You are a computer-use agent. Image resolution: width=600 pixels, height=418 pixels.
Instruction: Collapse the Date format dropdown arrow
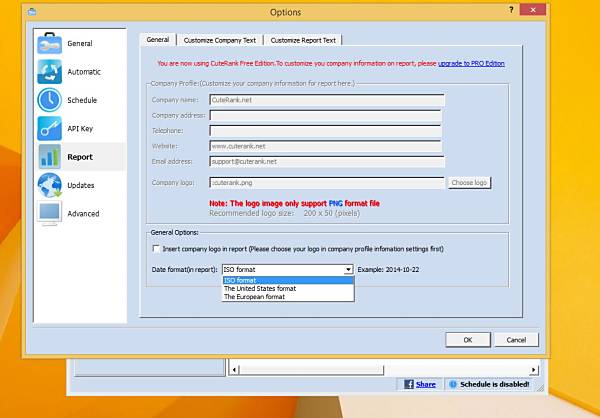tap(348, 270)
